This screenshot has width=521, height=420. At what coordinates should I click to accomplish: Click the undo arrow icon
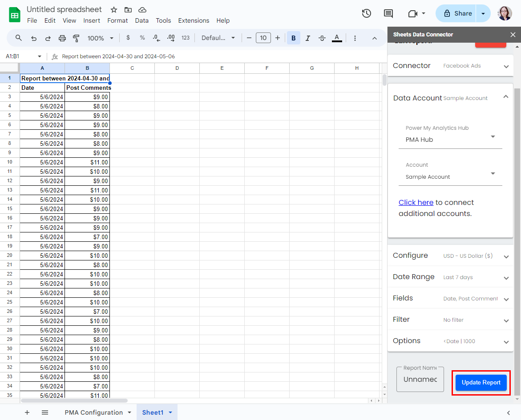34,38
